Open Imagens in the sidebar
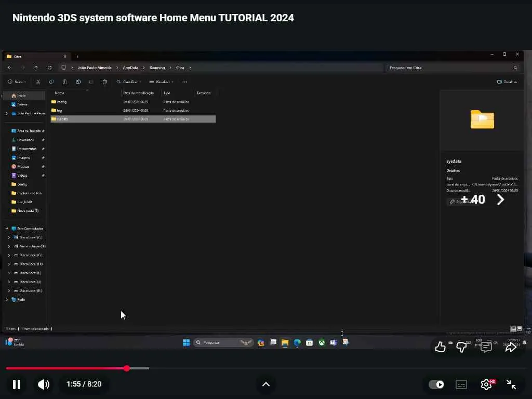Screen dimensions: 532x399 click(x=23, y=157)
